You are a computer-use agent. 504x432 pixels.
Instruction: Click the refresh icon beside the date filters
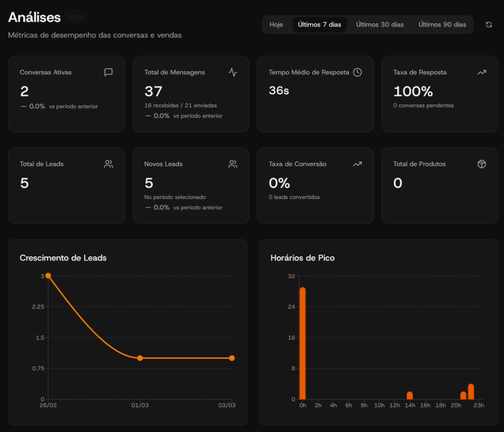488,24
